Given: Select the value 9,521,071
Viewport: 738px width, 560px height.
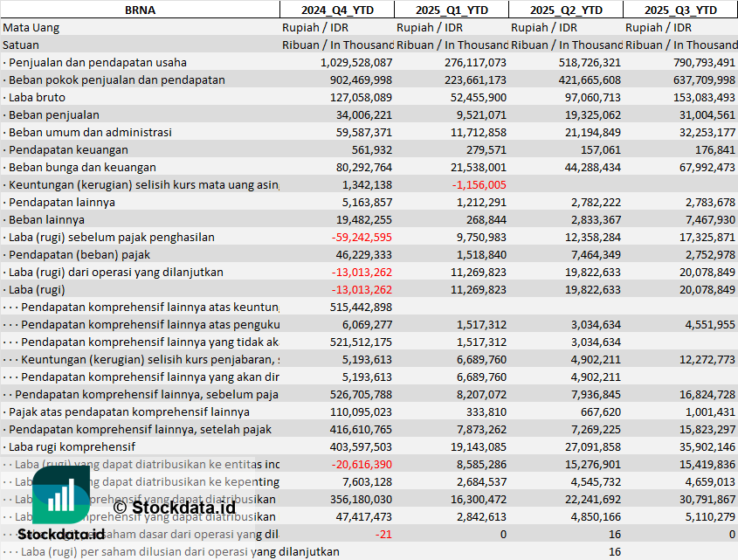Looking at the screenshot, I should click(x=481, y=115).
